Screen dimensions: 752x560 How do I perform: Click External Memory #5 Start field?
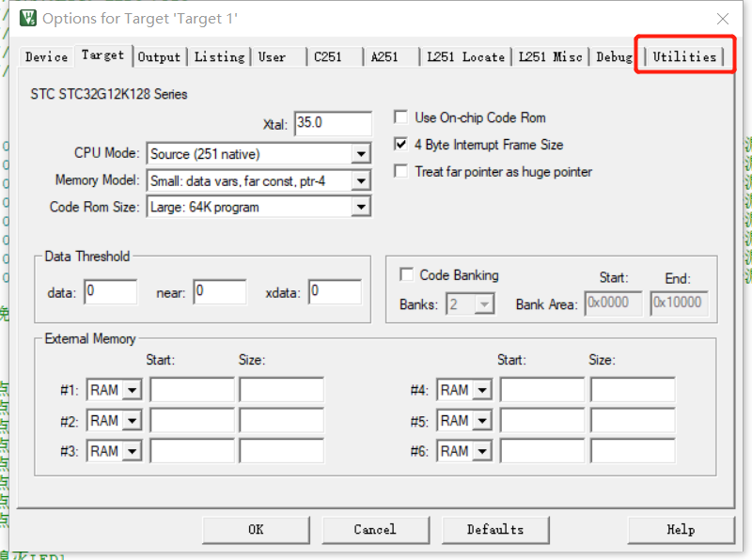pyautogui.click(x=542, y=420)
